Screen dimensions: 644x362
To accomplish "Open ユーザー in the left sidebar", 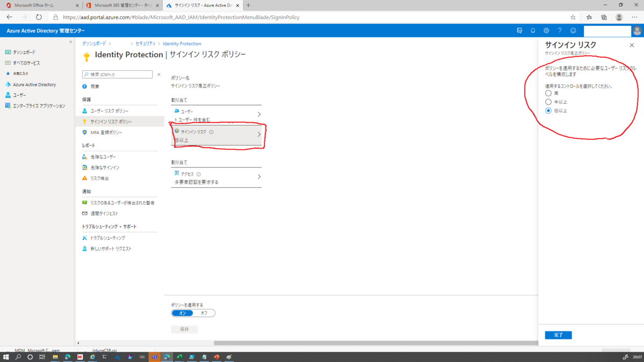I will [x=19, y=95].
